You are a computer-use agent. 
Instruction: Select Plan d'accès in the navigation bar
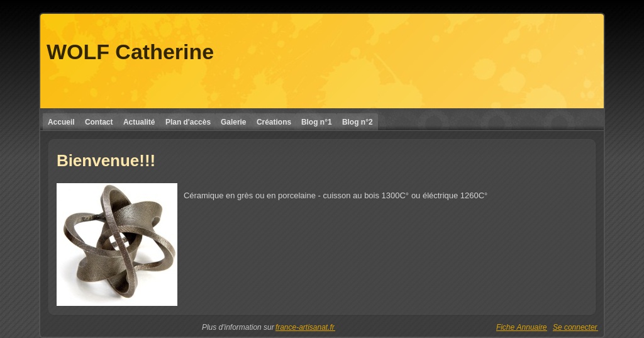[187, 122]
